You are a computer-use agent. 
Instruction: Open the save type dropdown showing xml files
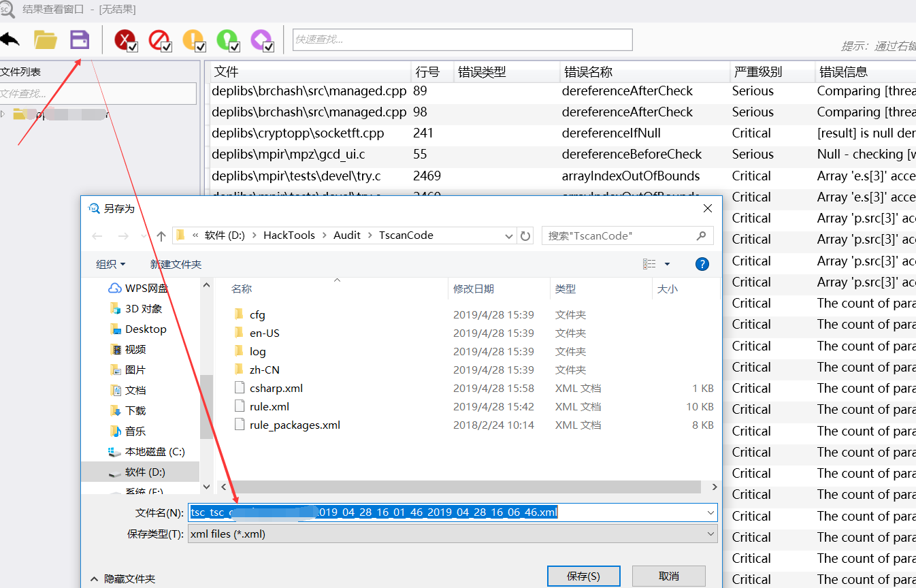(712, 534)
